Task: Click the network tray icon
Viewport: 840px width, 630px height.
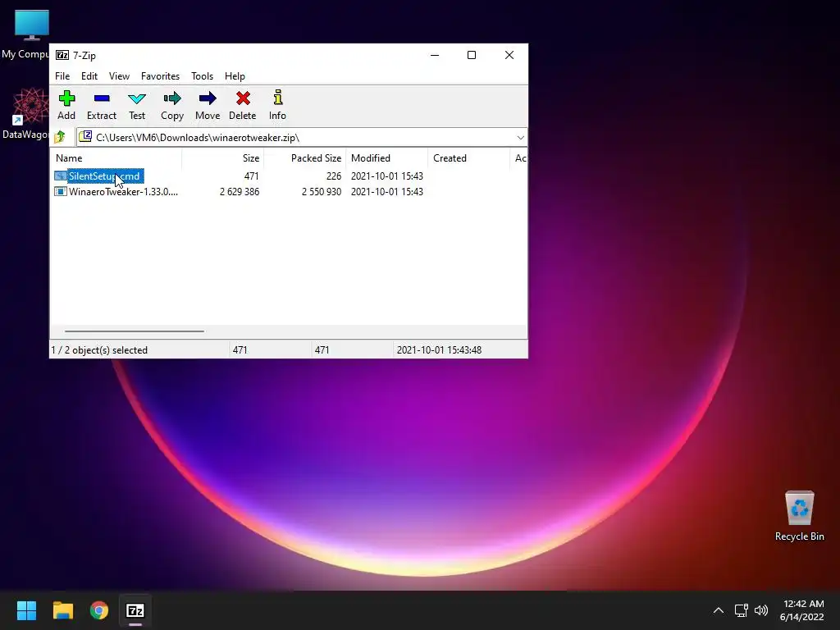Action: tap(741, 610)
